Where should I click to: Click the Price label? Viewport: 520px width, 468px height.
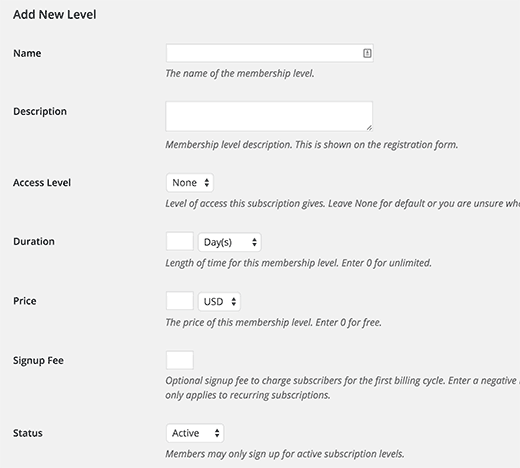click(25, 301)
